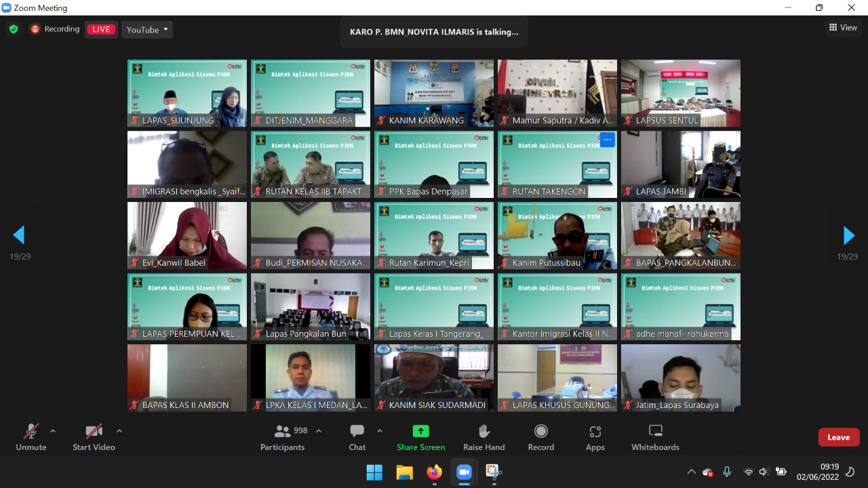The image size is (868, 488).
Task: Open the Participants panel
Action: (x=283, y=437)
